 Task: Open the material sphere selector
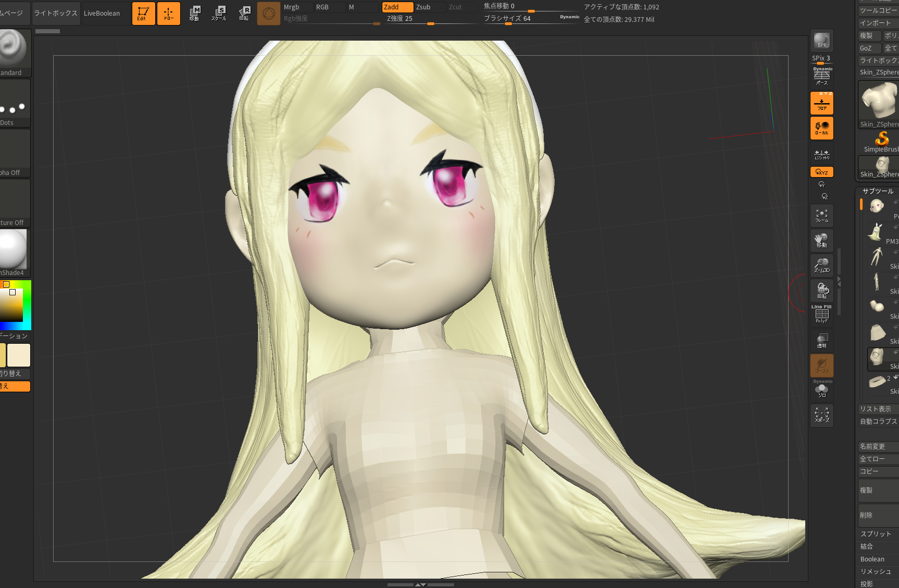click(x=15, y=253)
